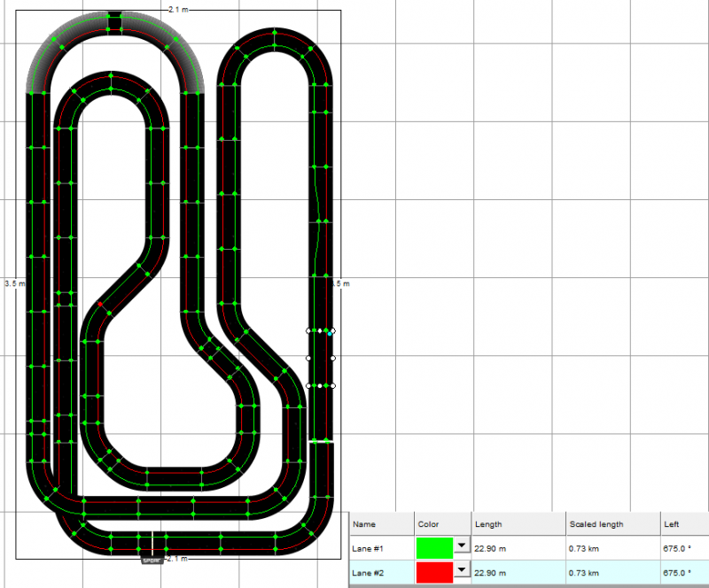Image resolution: width=709 pixels, height=588 pixels.
Task: Click the Lane #2 red color swatch
Action: pos(434,572)
